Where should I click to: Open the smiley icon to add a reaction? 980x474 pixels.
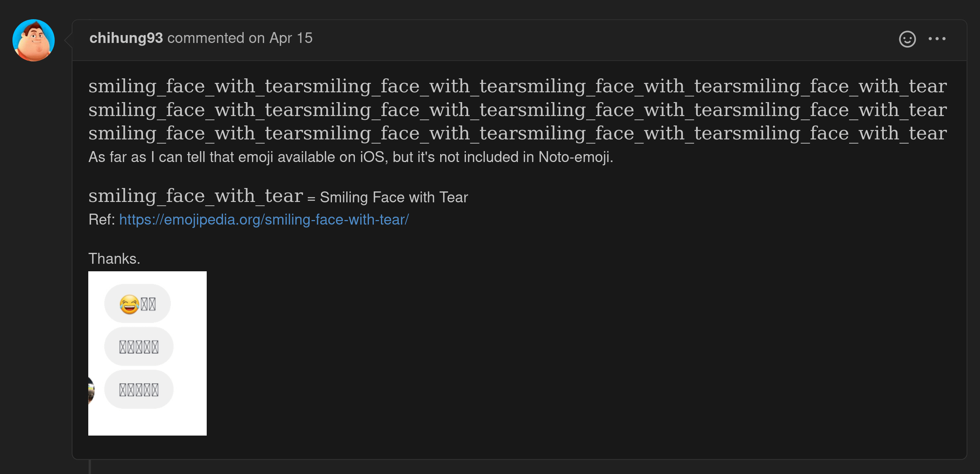point(907,39)
